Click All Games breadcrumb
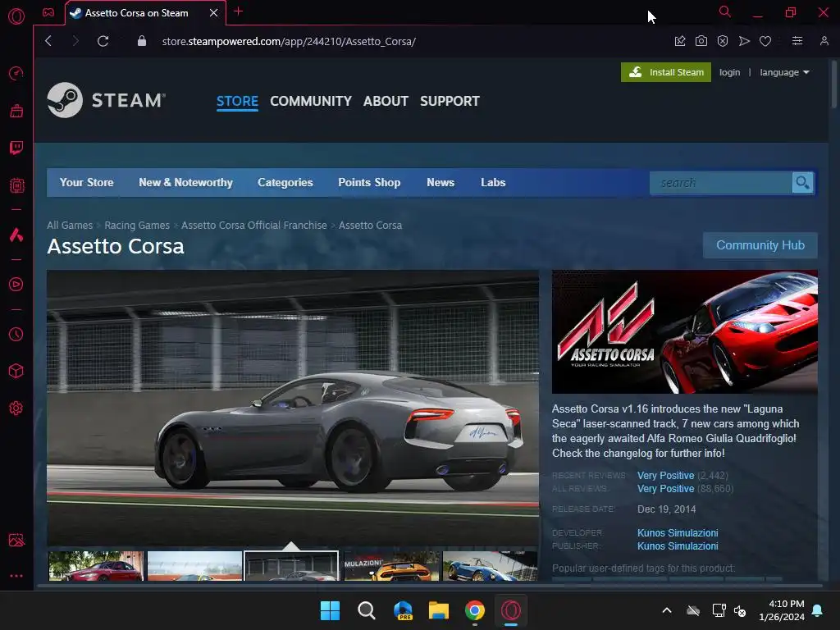Viewport: 840px width, 630px height. [70, 225]
